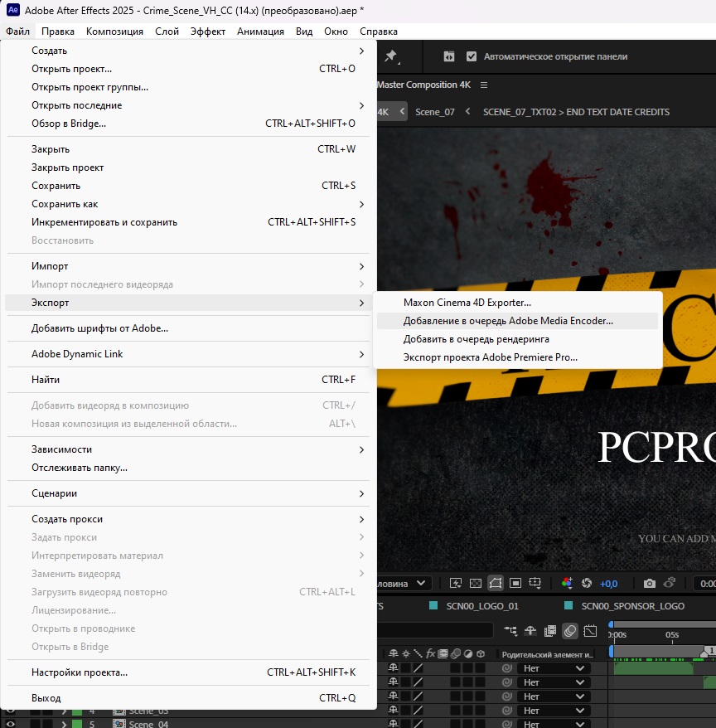Open the Master Composition 4K panel menu
This screenshot has width=716, height=728.
pos(484,85)
